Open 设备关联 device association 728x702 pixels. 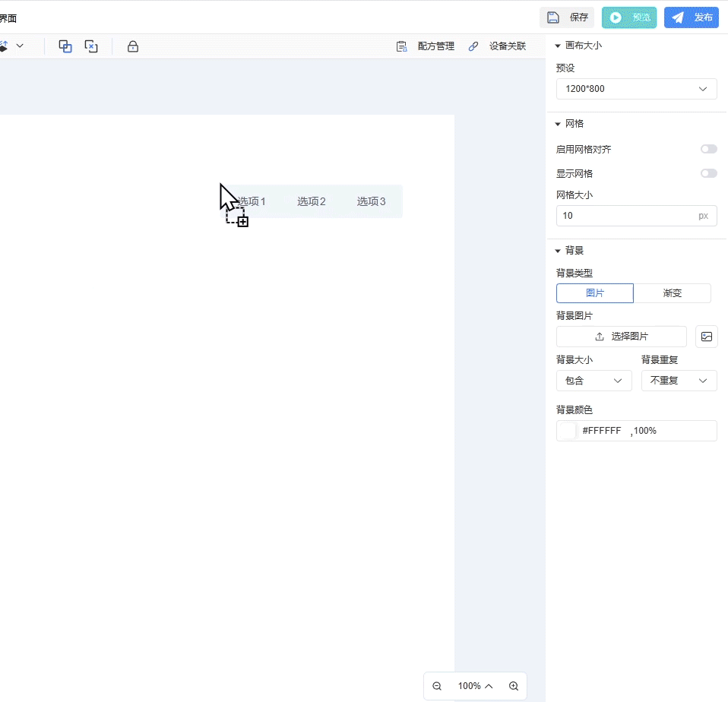[x=498, y=46]
